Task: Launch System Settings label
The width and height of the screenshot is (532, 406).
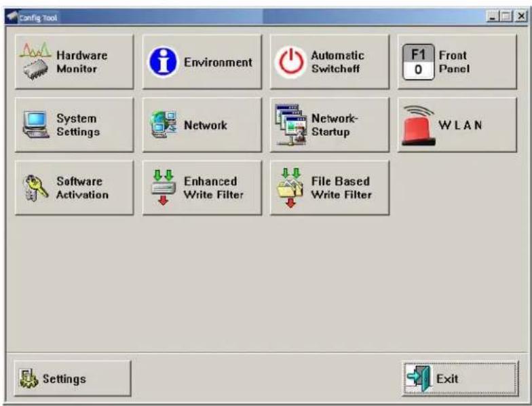Action: pyautogui.click(x=78, y=125)
